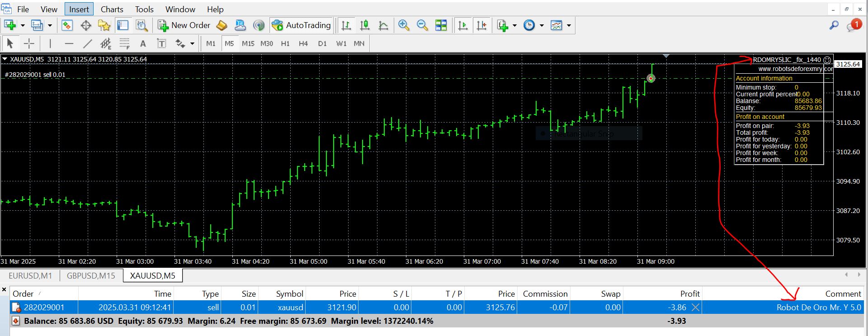Screen dimensions: 868x336
Task: Click the Zoom In magnifier icon
Action: [404, 25]
